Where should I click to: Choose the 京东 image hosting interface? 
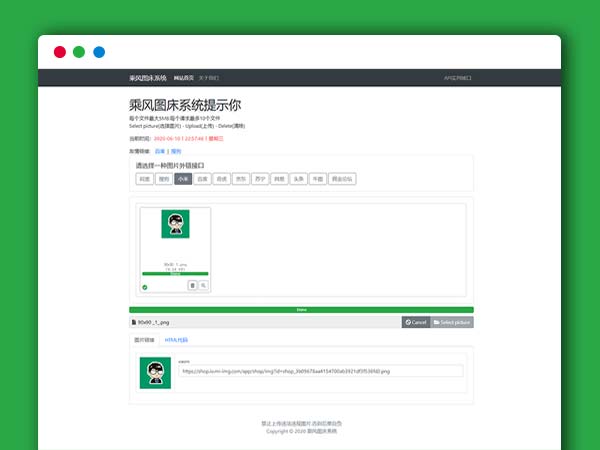coord(240,179)
